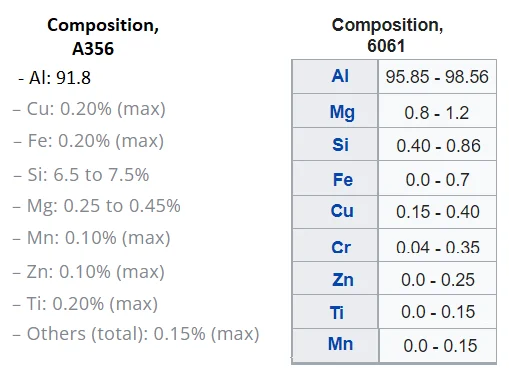
Task: Click the Others (total): 0.15% (max) line
Action: 136,334
